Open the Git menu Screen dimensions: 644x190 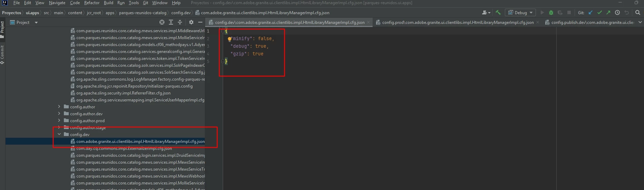coord(145,3)
